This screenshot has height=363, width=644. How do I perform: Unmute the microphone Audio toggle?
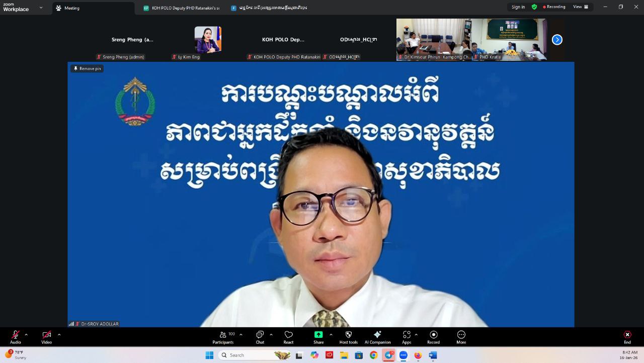click(16, 337)
